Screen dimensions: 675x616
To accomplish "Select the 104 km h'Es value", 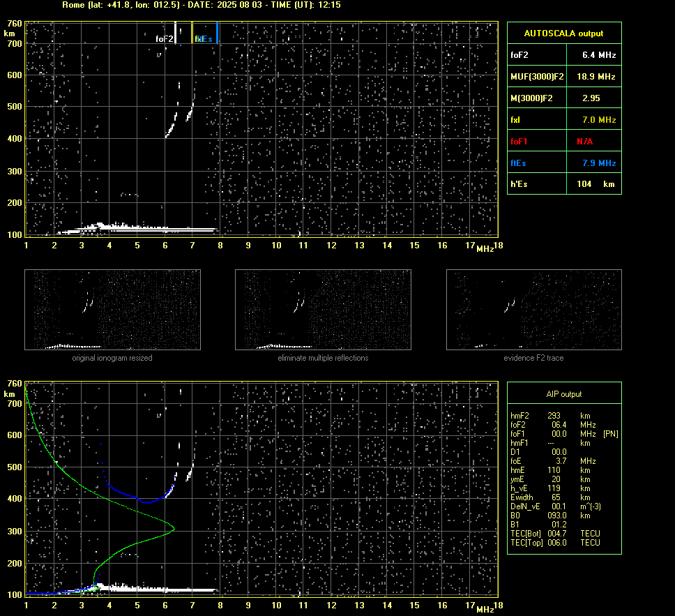I will [596, 184].
